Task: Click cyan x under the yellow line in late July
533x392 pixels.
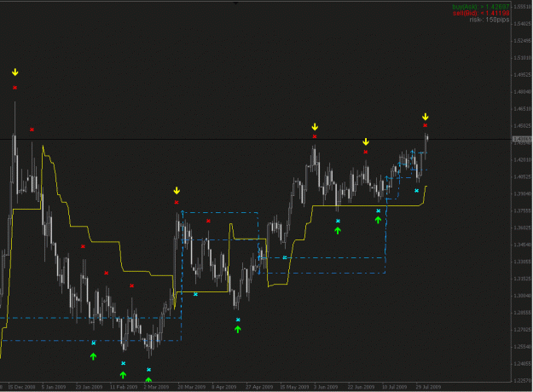Action: [416, 191]
